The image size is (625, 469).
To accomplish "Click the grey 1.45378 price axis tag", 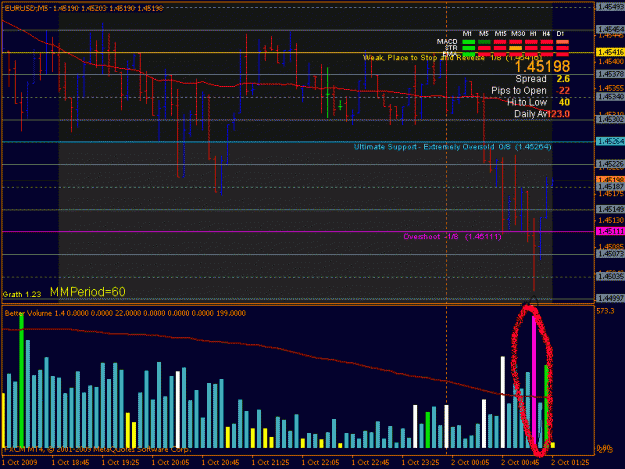I will [610, 74].
